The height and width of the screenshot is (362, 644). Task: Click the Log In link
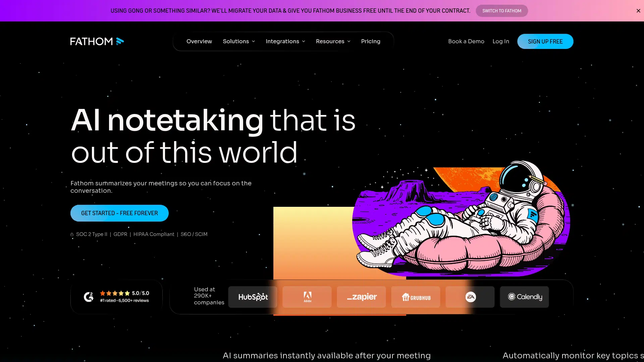[501, 41]
